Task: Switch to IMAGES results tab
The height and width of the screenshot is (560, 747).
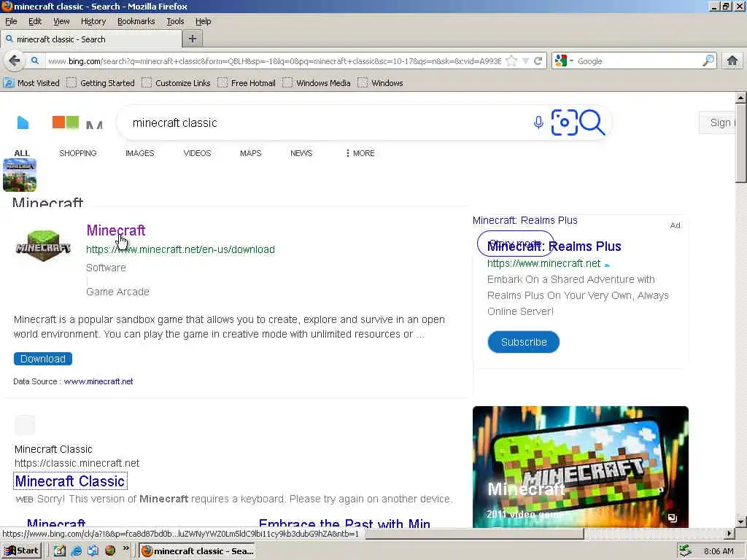Action: (139, 153)
